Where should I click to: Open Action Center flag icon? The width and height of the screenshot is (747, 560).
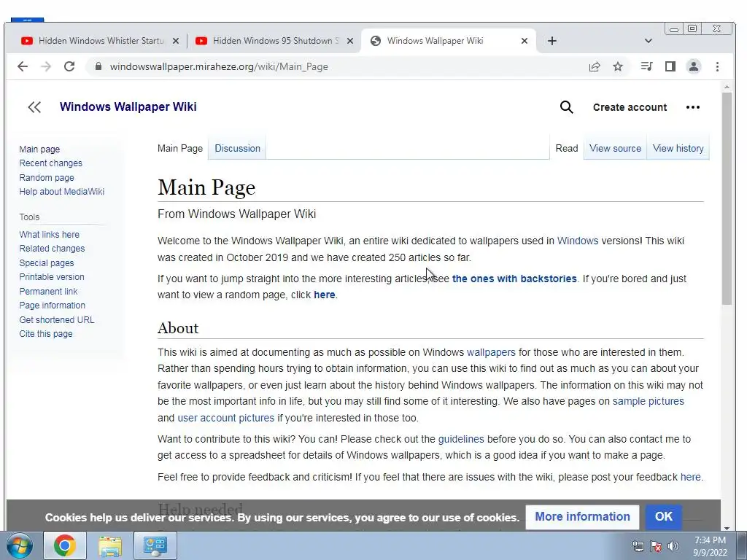click(656, 546)
